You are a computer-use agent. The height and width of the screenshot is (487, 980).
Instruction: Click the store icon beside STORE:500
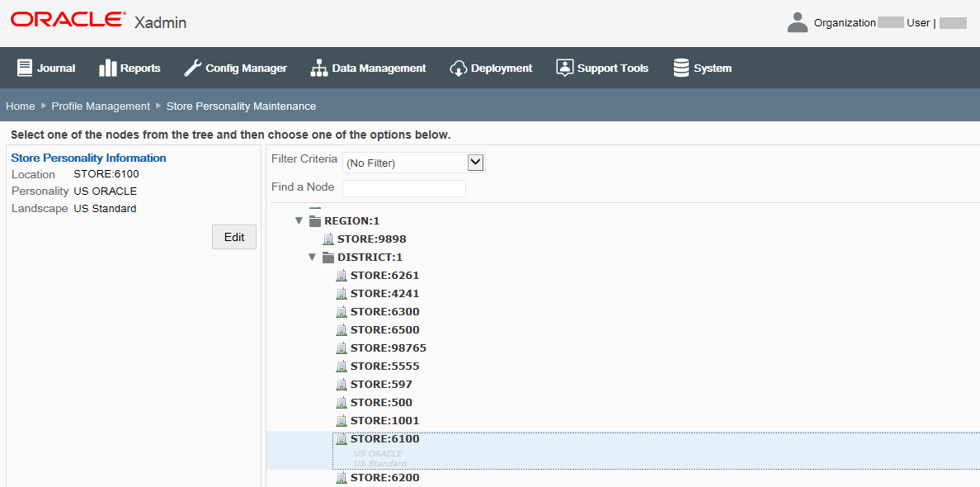tap(342, 402)
